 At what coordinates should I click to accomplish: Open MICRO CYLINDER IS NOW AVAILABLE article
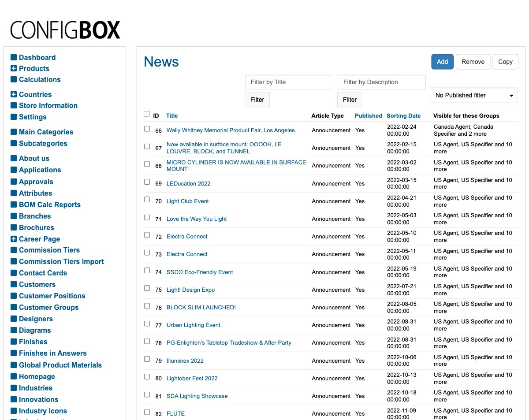[236, 165]
